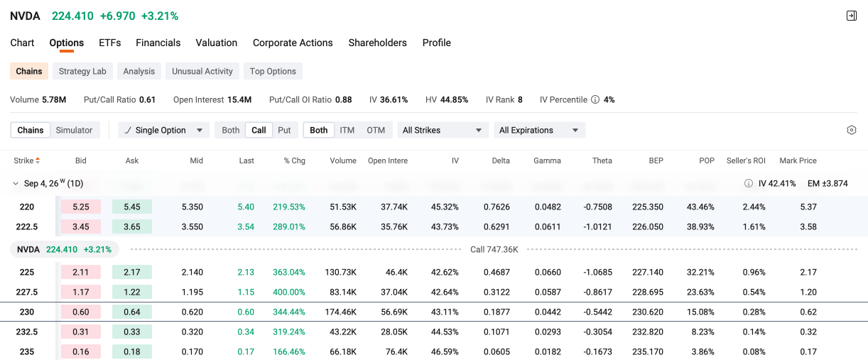Switch to the Financials tab

158,43
